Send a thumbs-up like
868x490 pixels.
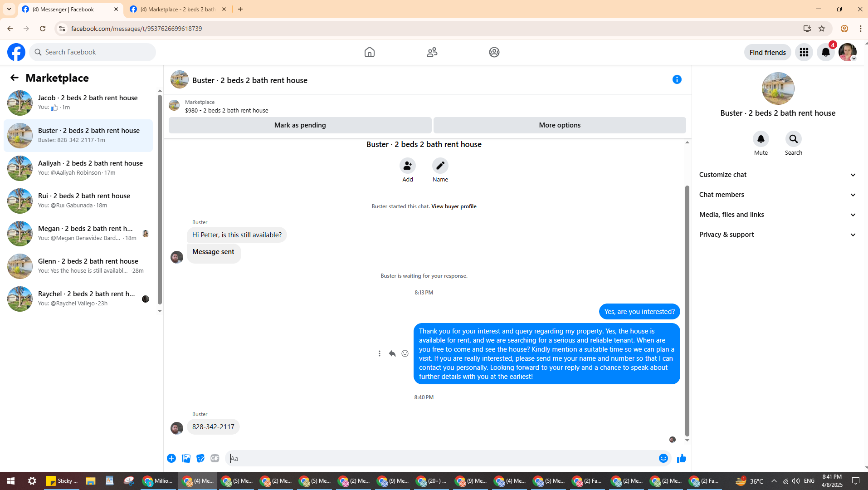tap(681, 458)
